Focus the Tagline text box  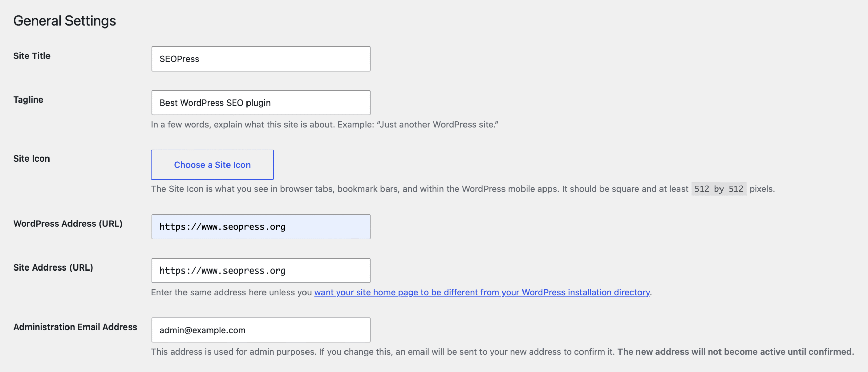[x=261, y=103]
